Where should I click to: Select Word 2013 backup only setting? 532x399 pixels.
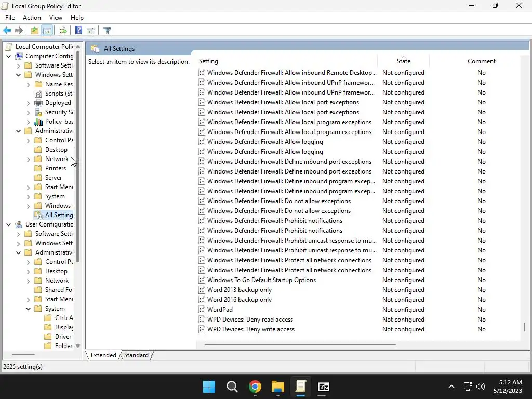coord(240,290)
